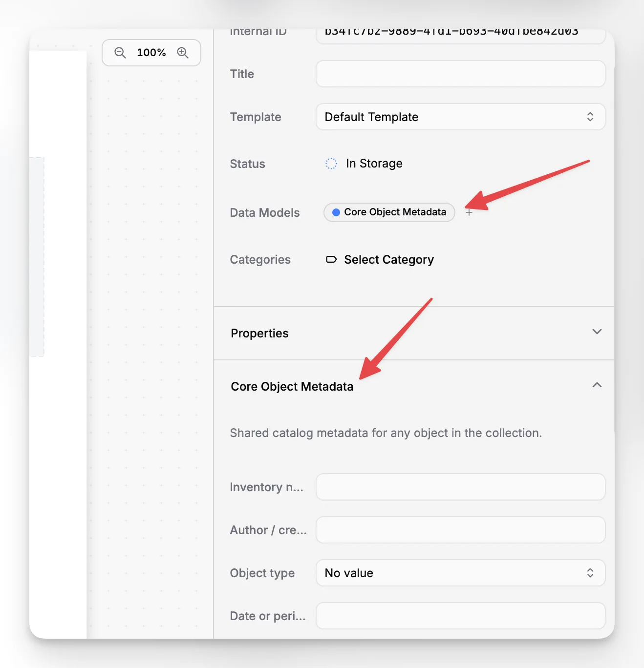Image resolution: width=644 pixels, height=668 pixels.
Task: Click the Properties section header text
Action: [x=259, y=334]
